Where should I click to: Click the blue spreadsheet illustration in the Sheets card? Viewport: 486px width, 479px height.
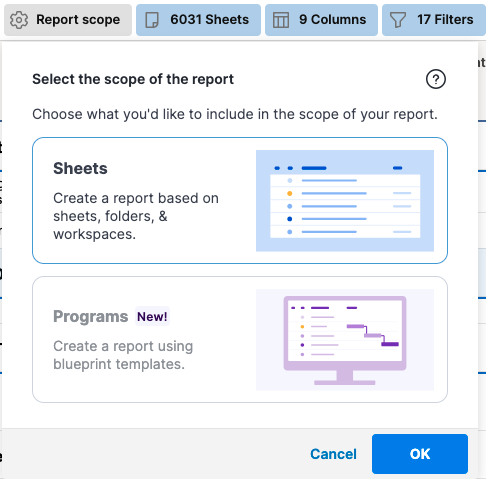click(x=345, y=201)
